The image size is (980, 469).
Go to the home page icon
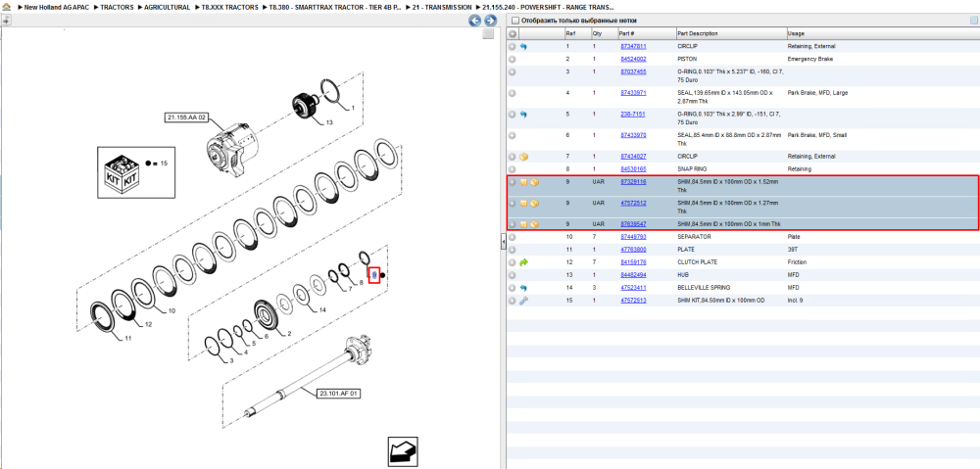(7, 7)
